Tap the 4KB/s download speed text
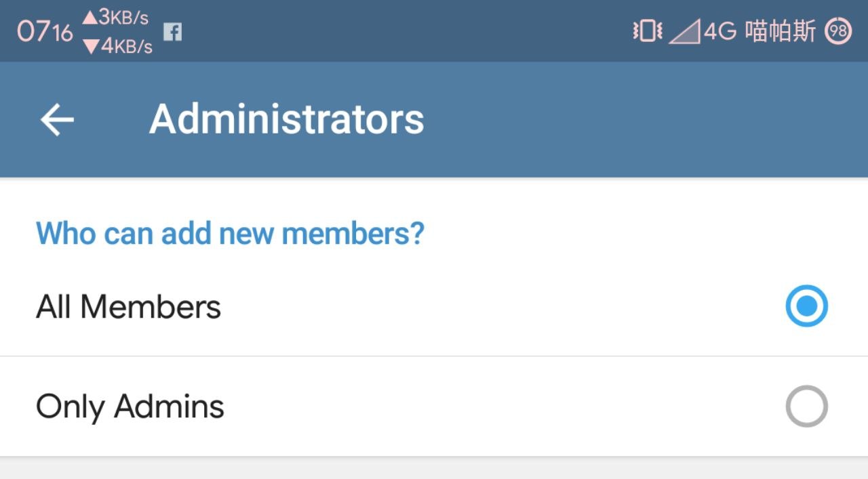 tap(127, 46)
